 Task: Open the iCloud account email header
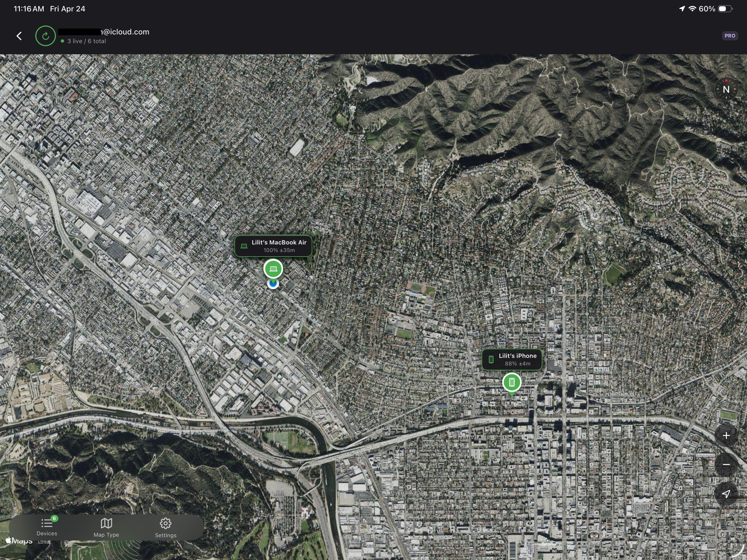(104, 32)
